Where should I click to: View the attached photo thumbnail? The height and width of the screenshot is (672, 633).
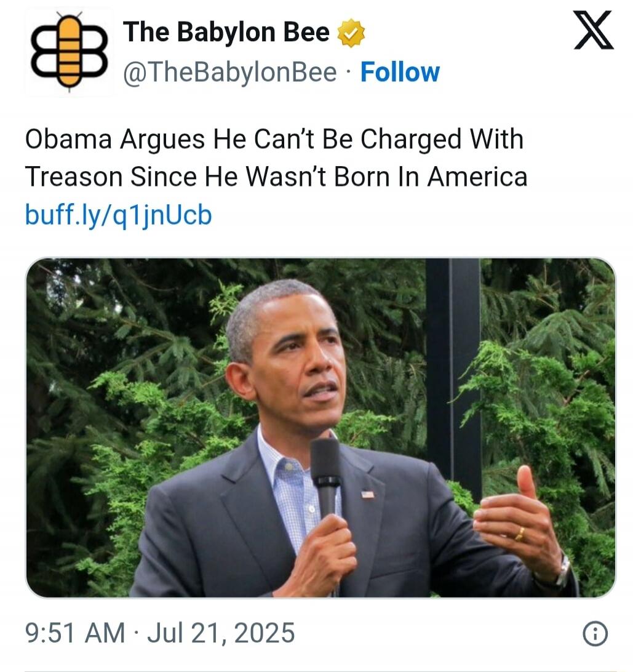(320, 427)
